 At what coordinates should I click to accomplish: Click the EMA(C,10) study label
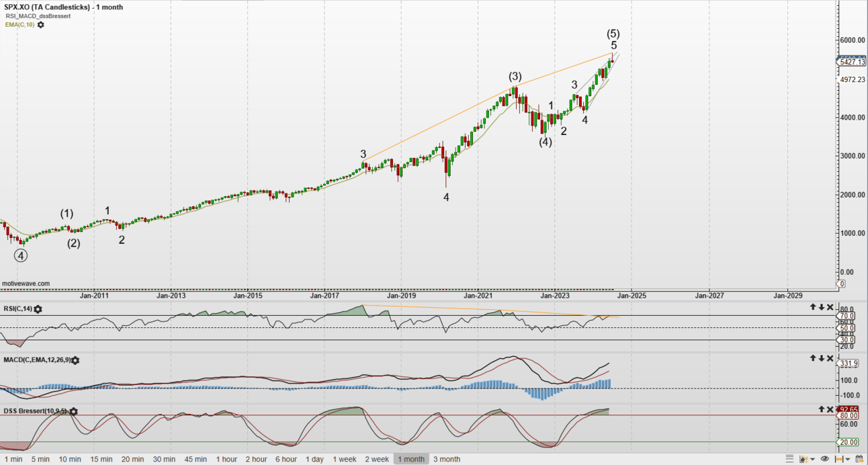point(19,25)
